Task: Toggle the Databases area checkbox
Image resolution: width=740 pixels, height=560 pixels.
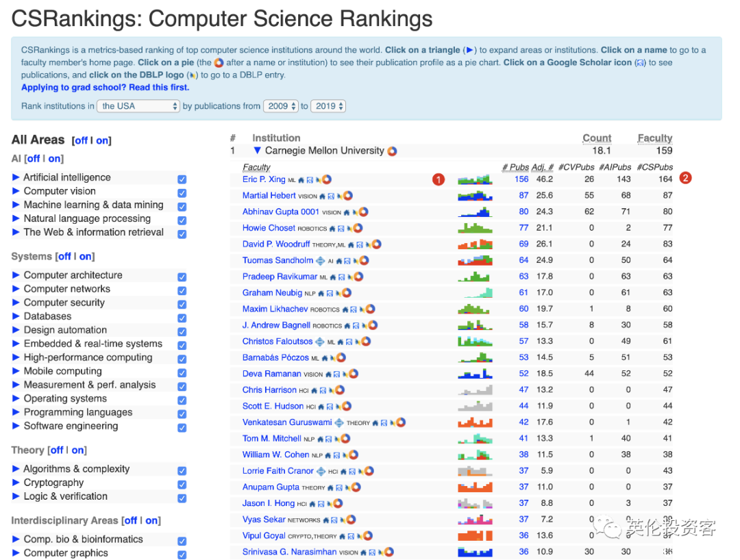Action: pos(182,318)
